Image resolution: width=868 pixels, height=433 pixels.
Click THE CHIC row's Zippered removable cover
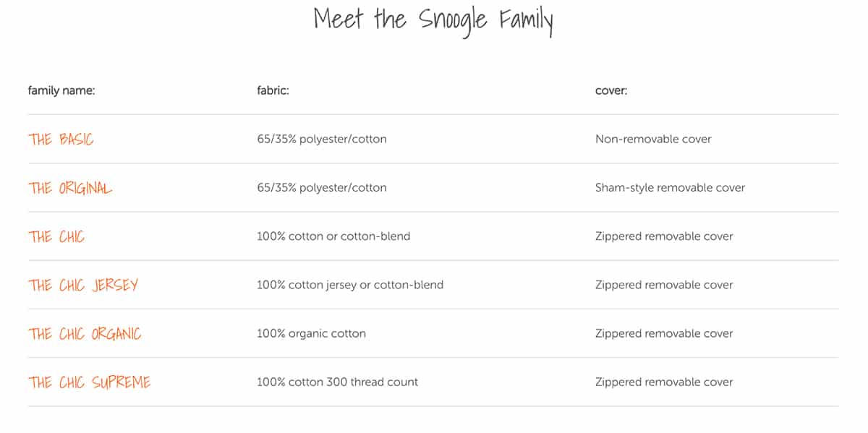[x=664, y=236]
